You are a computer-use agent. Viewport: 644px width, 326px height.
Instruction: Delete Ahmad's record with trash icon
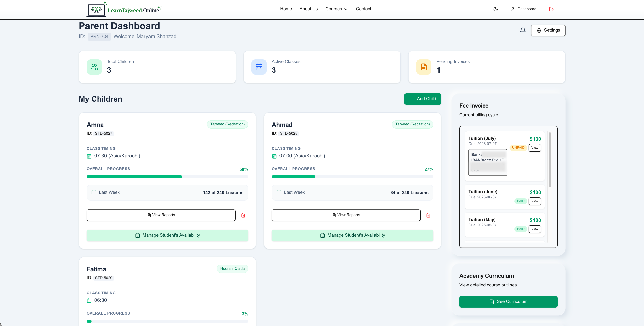click(x=428, y=215)
